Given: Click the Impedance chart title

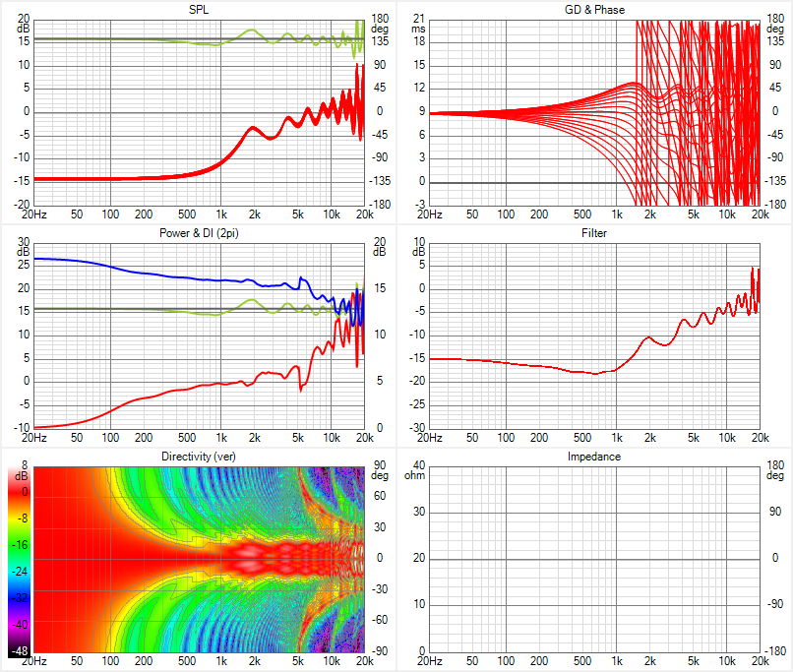Looking at the screenshot, I should tap(594, 457).
